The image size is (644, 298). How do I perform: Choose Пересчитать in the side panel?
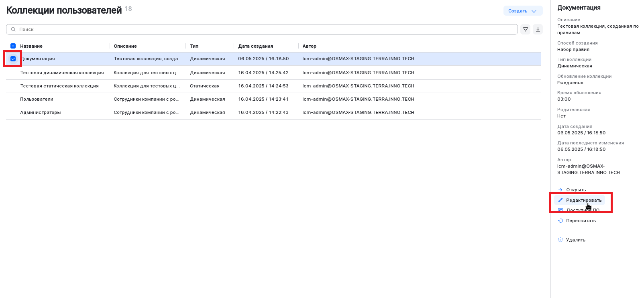pyautogui.click(x=581, y=221)
